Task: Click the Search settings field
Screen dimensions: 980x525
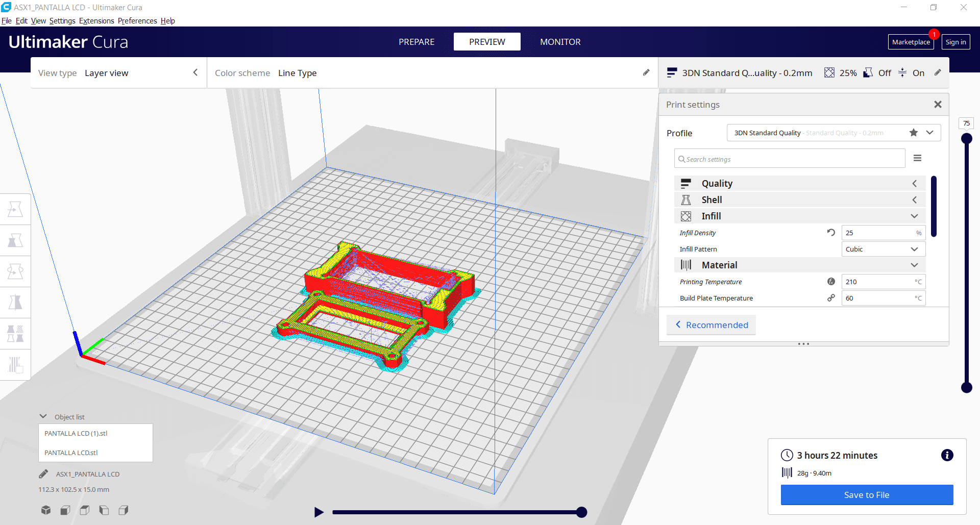Action: point(790,159)
